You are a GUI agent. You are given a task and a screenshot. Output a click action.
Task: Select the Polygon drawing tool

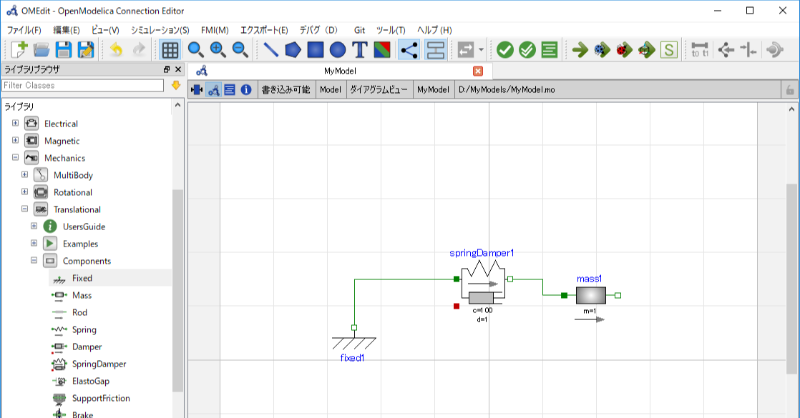[x=293, y=50]
